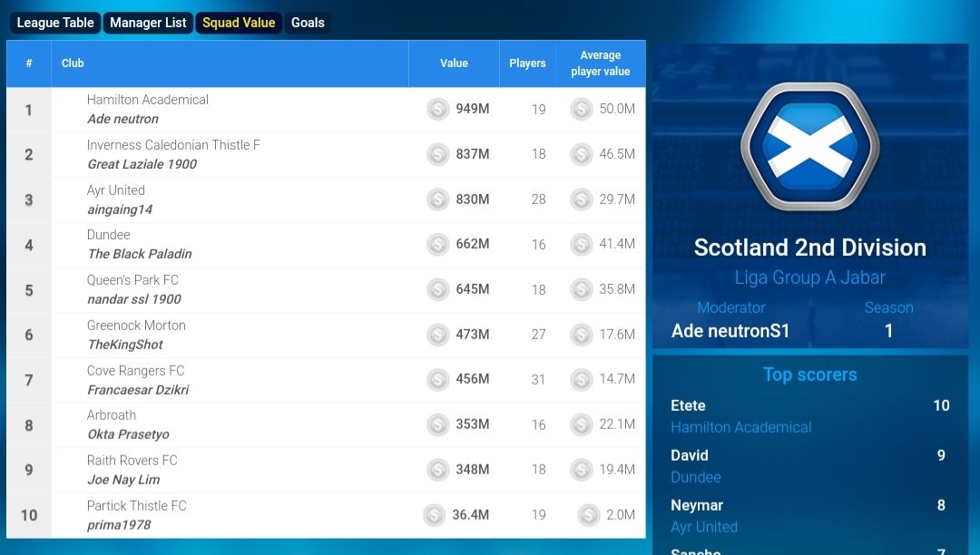The image size is (980, 555).
Task: Open the League Table tab
Action: (x=55, y=23)
